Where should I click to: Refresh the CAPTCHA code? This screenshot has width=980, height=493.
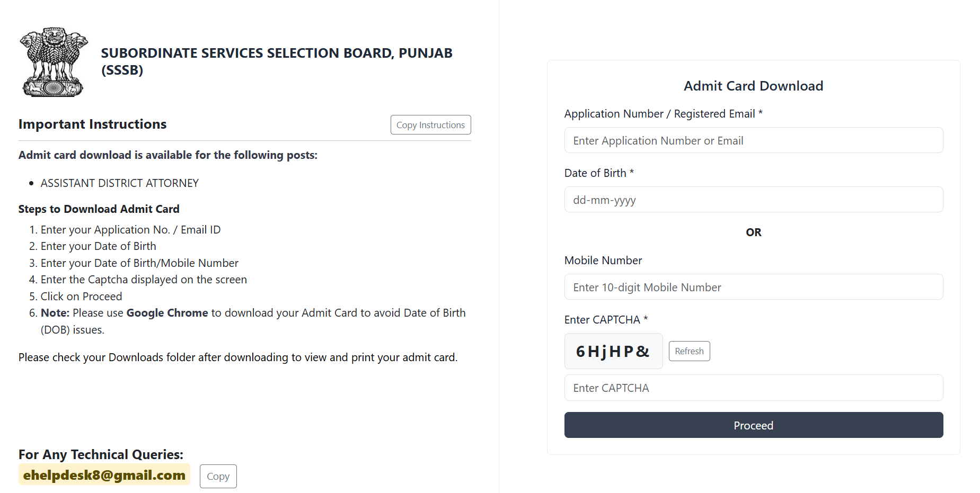coord(689,351)
